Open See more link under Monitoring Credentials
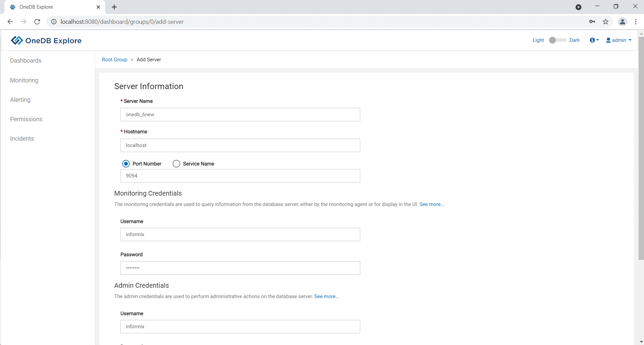Viewport: 644px width, 345px height. (x=432, y=204)
